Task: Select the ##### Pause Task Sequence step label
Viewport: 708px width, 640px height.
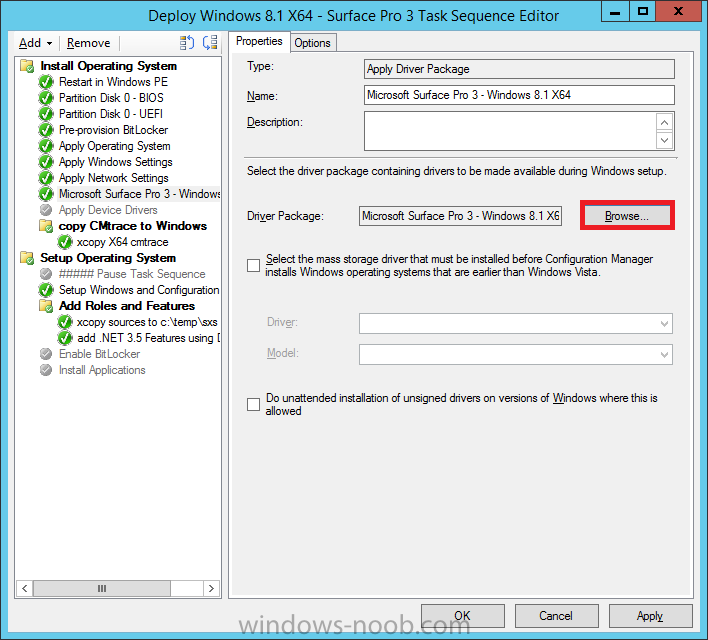Action: tap(132, 274)
